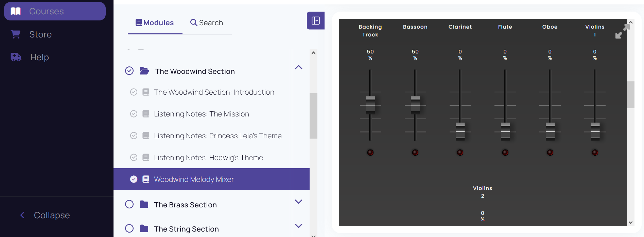Mark The Brass Section completion circle
The height and width of the screenshot is (237, 644).
point(129,204)
